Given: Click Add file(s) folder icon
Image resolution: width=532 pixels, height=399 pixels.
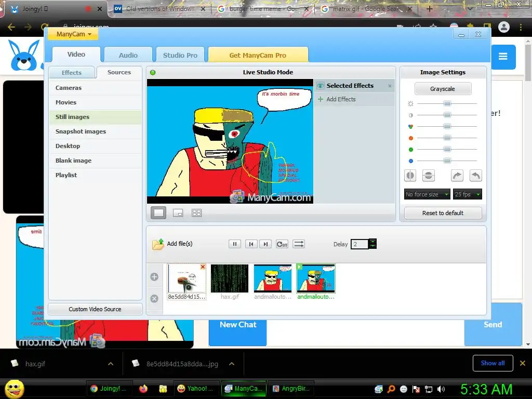Looking at the screenshot, I should 158,244.
